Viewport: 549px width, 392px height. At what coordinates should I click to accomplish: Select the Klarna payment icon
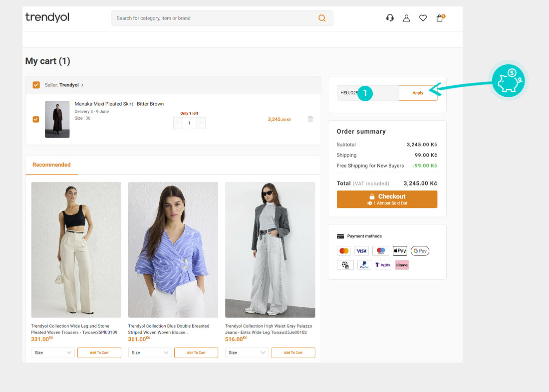click(x=402, y=265)
